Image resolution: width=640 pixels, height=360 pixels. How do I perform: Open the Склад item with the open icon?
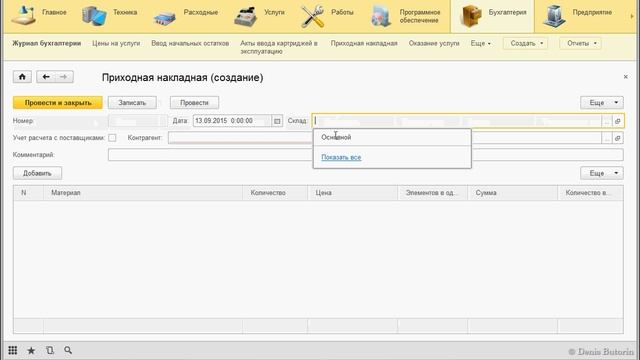(618, 121)
